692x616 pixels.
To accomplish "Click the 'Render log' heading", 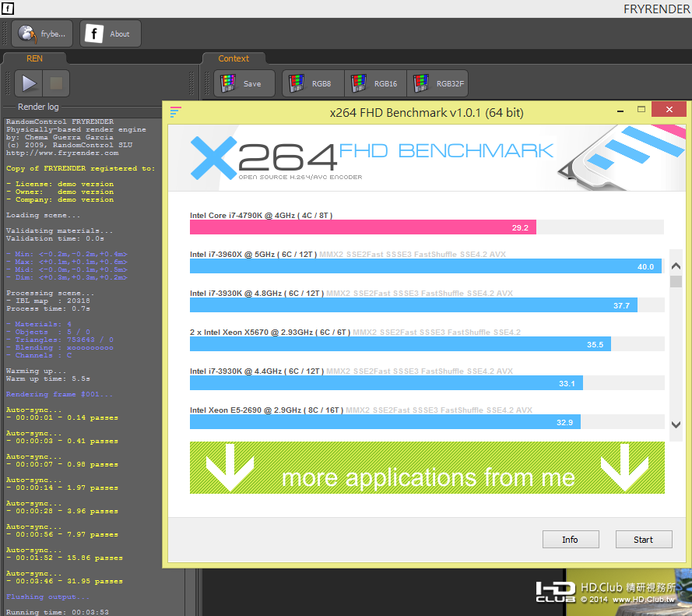I will (x=38, y=107).
